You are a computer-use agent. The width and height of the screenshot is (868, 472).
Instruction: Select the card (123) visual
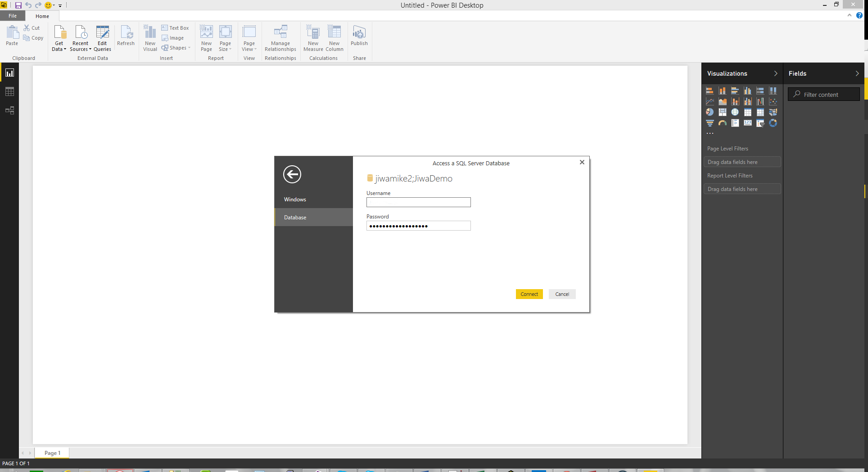pos(747,123)
